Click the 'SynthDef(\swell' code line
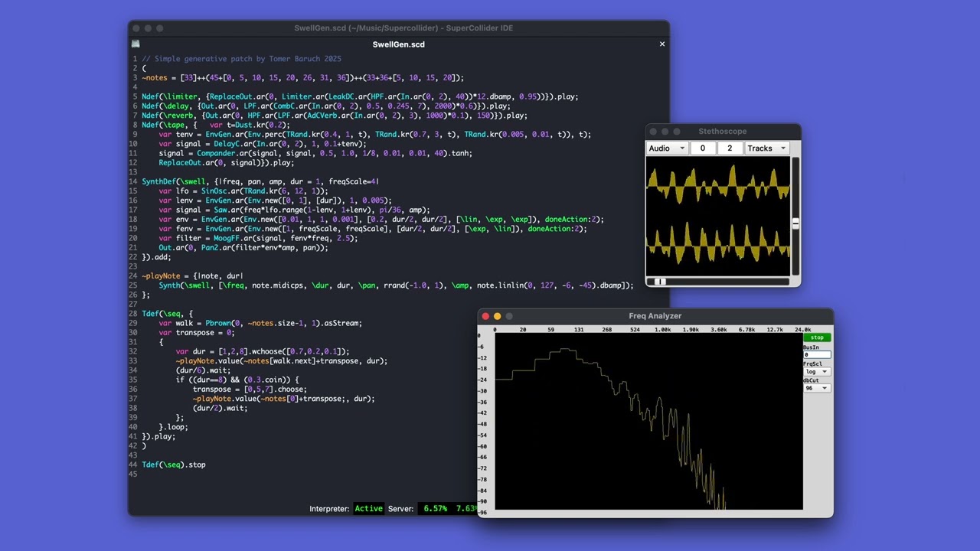 click(260, 181)
